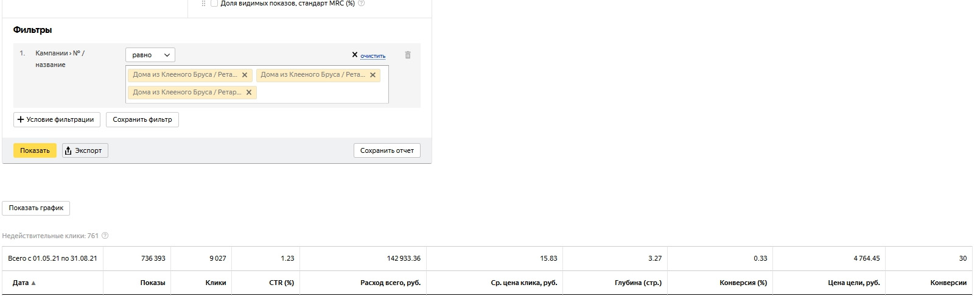
Task: Click Сохранить фильтр button
Action: coord(142,119)
